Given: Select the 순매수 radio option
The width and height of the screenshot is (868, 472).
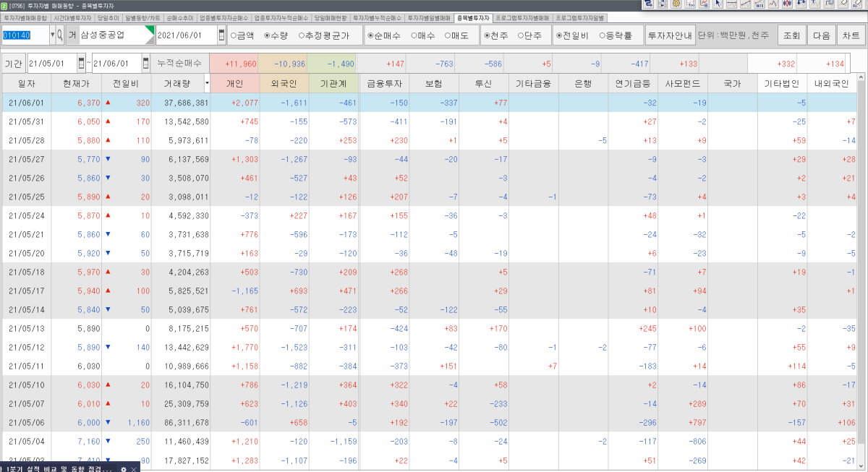Looking at the screenshot, I should pos(384,35).
